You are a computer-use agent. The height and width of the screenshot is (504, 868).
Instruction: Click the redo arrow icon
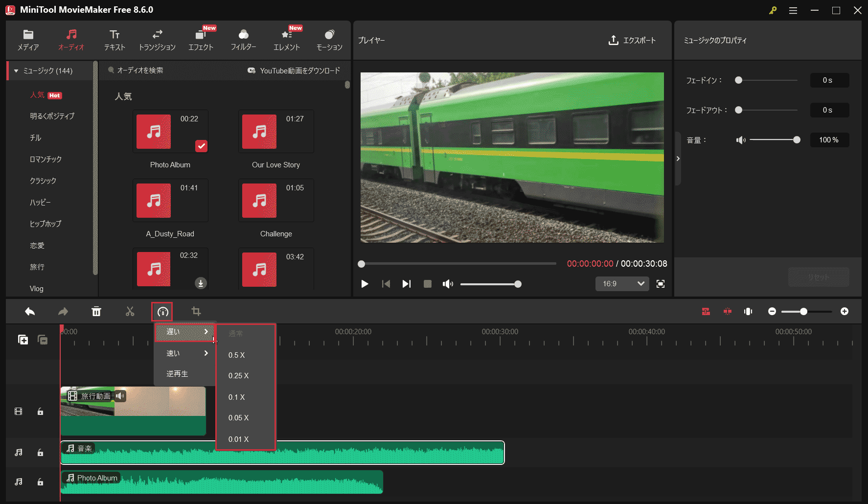pyautogui.click(x=63, y=311)
